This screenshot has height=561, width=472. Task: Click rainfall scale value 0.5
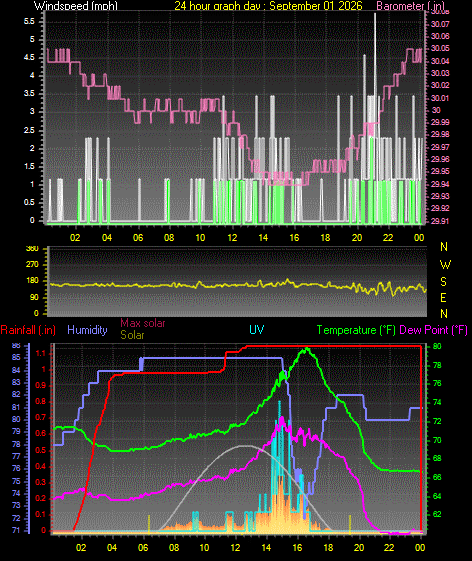coord(41,450)
